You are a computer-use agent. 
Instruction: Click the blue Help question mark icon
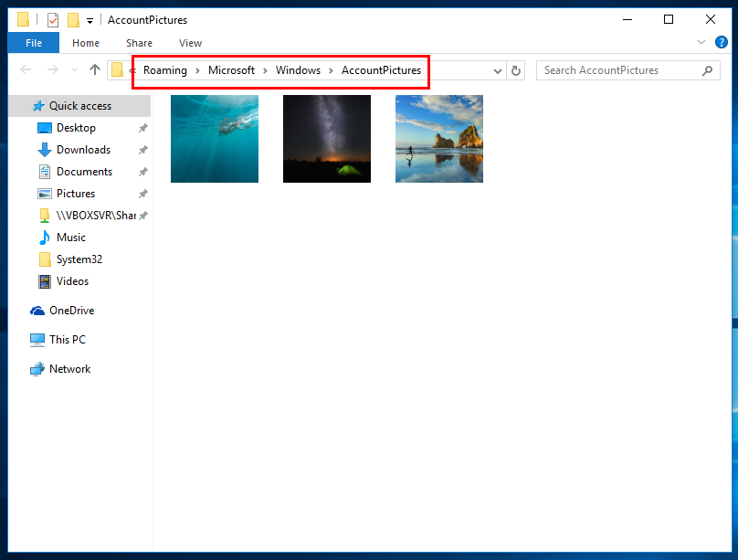point(721,42)
